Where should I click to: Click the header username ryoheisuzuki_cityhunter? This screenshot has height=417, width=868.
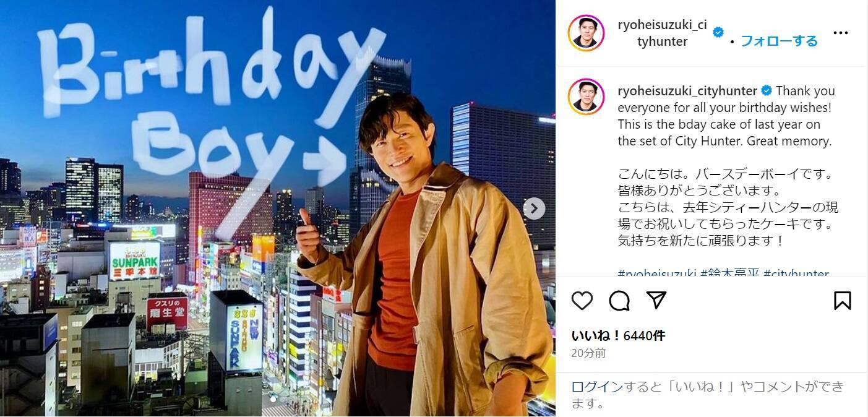(662, 33)
